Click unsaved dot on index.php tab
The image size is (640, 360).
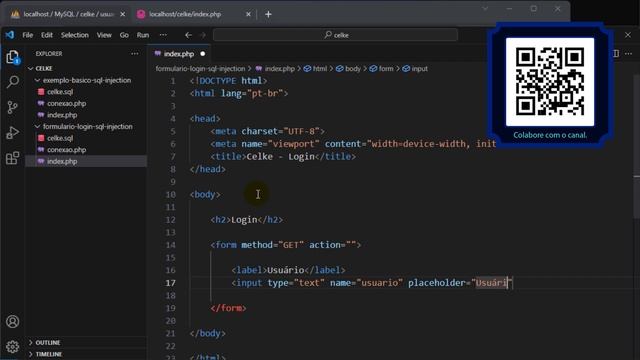pyautogui.click(x=202, y=54)
